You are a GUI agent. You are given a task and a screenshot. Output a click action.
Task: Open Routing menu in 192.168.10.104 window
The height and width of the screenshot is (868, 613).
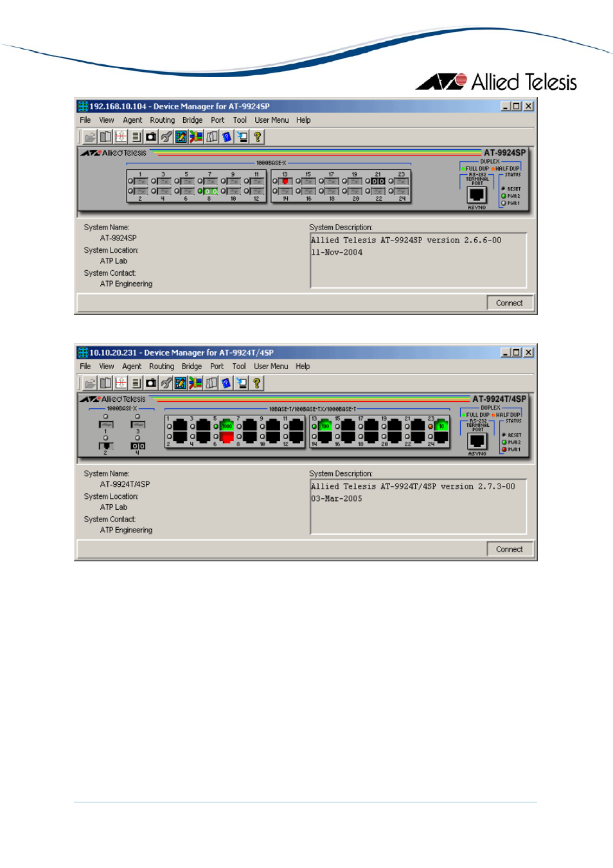162,120
